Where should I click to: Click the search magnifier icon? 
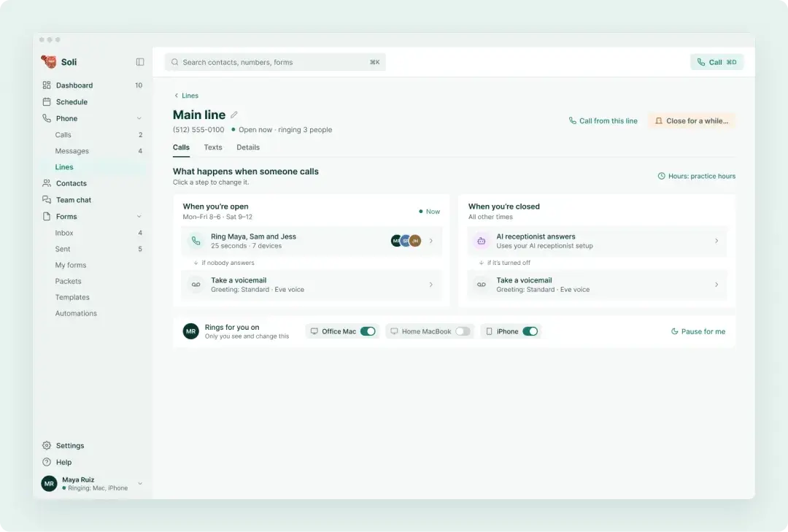coord(175,62)
